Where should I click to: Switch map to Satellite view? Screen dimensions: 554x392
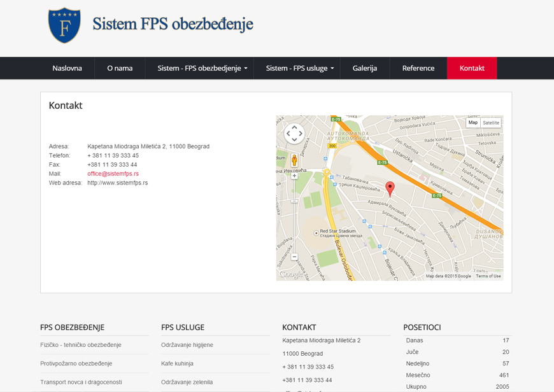pos(491,123)
